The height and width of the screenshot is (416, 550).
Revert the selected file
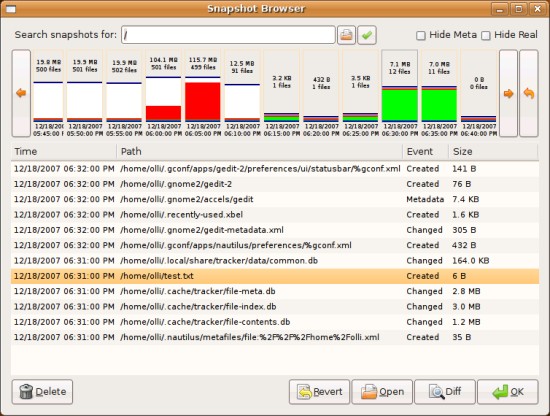[320, 392]
